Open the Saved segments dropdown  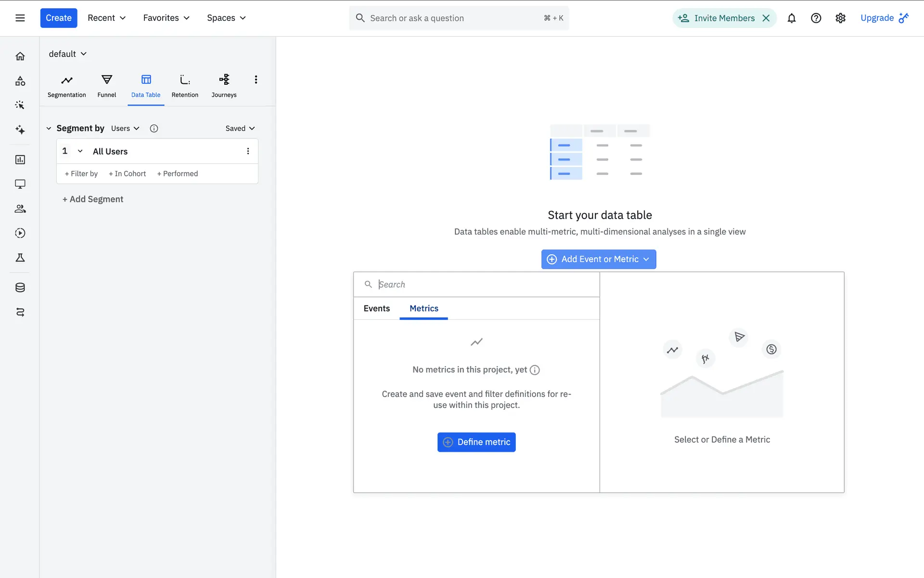point(240,129)
